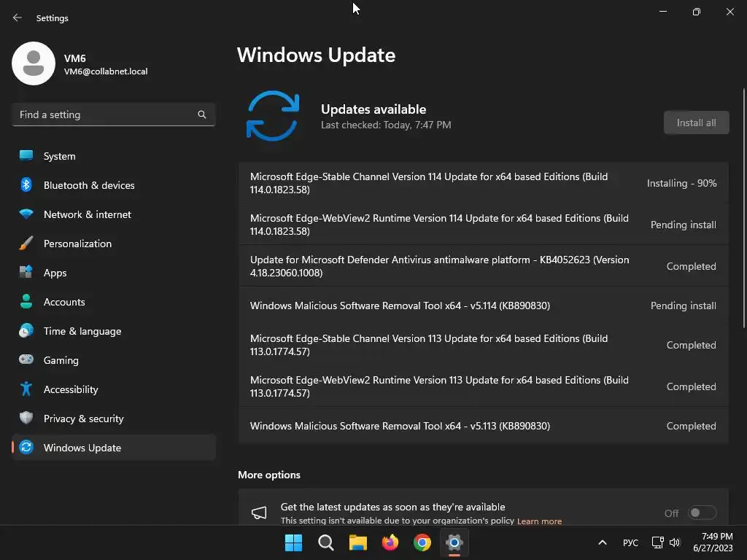Go to Network & internet settings
747x560 pixels.
tap(113, 214)
